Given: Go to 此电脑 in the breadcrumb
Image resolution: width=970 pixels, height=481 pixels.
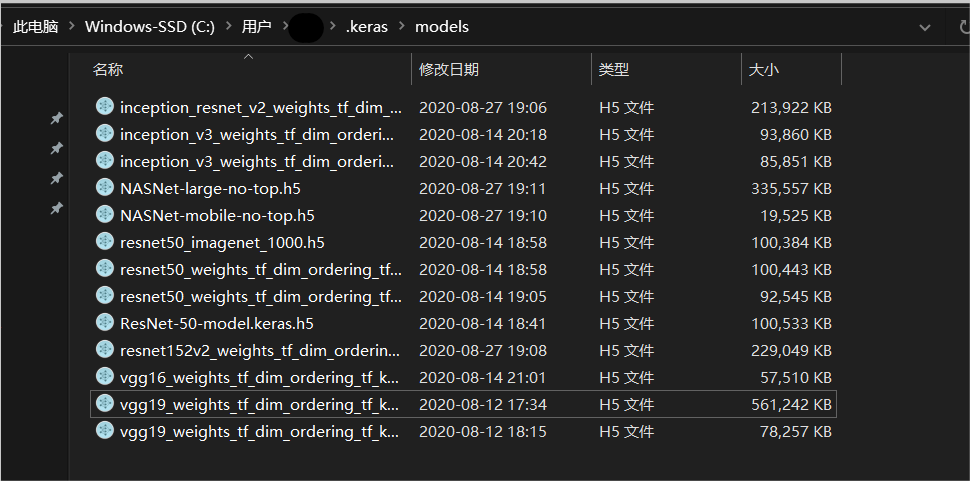Looking at the screenshot, I should point(36,27).
